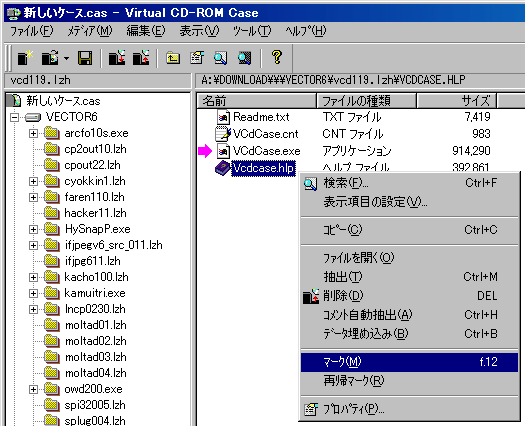The width and height of the screenshot is (525, 426).
Task: Collapse the VECTOR6 drive node
Action: click(14, 117)
